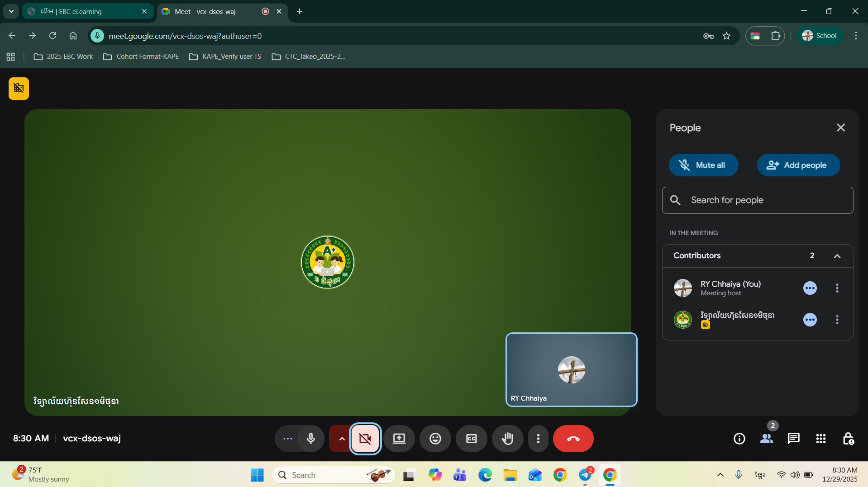Raise hand in the meeting
Viewport: 868px width, 487px height.
[x=507, y=438]
